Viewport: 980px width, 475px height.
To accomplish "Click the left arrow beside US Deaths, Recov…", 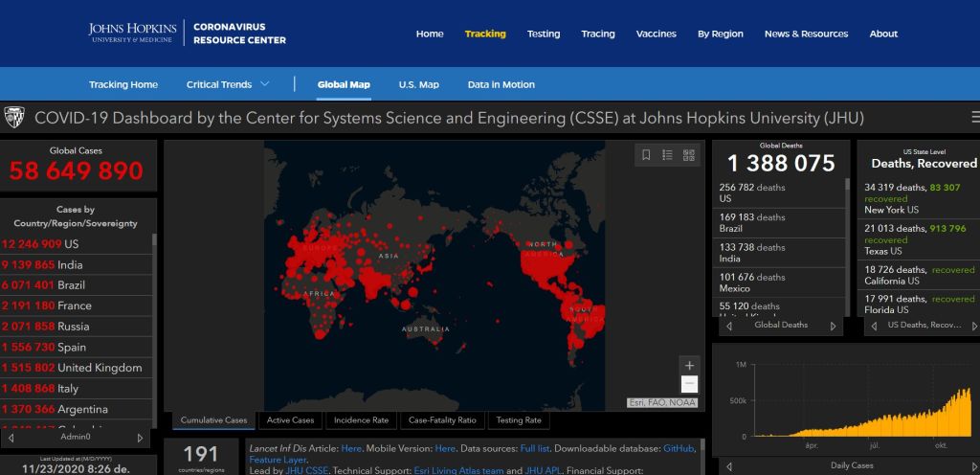I will (x=874, y=327).
